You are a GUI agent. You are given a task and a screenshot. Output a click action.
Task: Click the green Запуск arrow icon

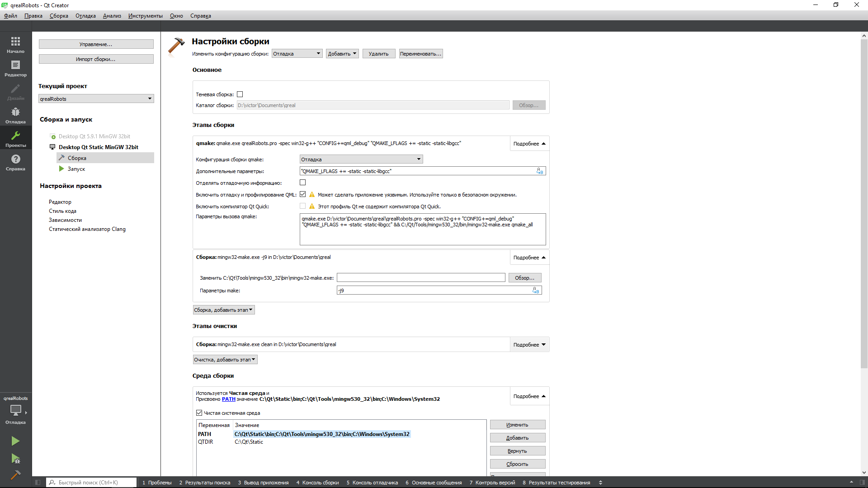pos(61,169)
